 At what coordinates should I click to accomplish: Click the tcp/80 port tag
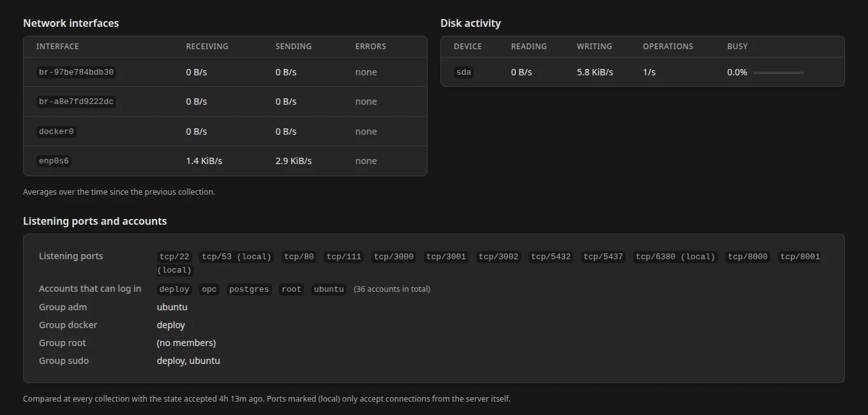(299, 257)
